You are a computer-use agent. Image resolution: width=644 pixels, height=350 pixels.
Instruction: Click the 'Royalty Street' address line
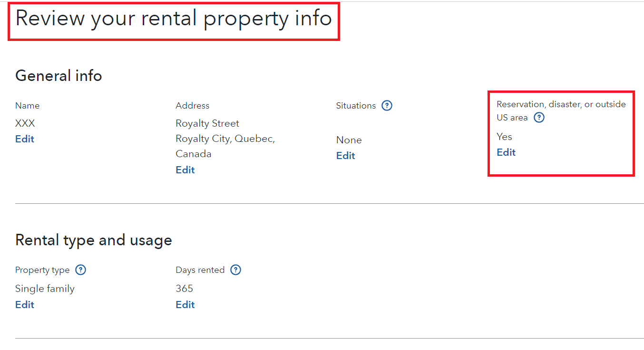coord(207,123)
